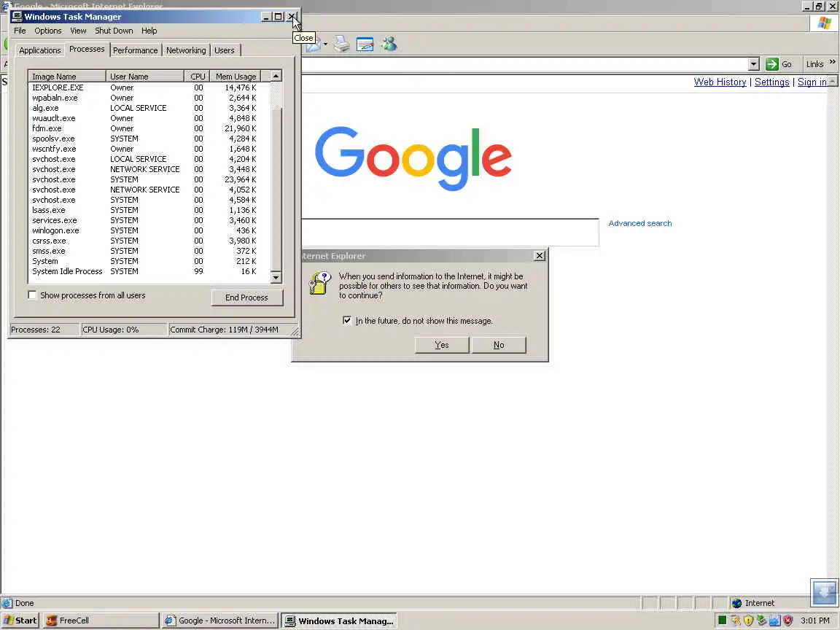Switch to the Users tab
This screenshot has height=630, width=840.
[225, 50]
